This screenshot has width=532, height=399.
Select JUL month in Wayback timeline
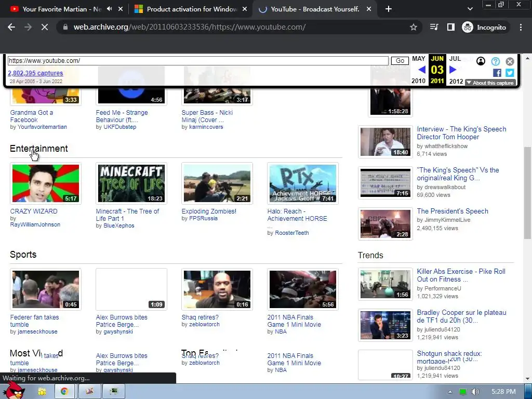[x=455, y=59]
